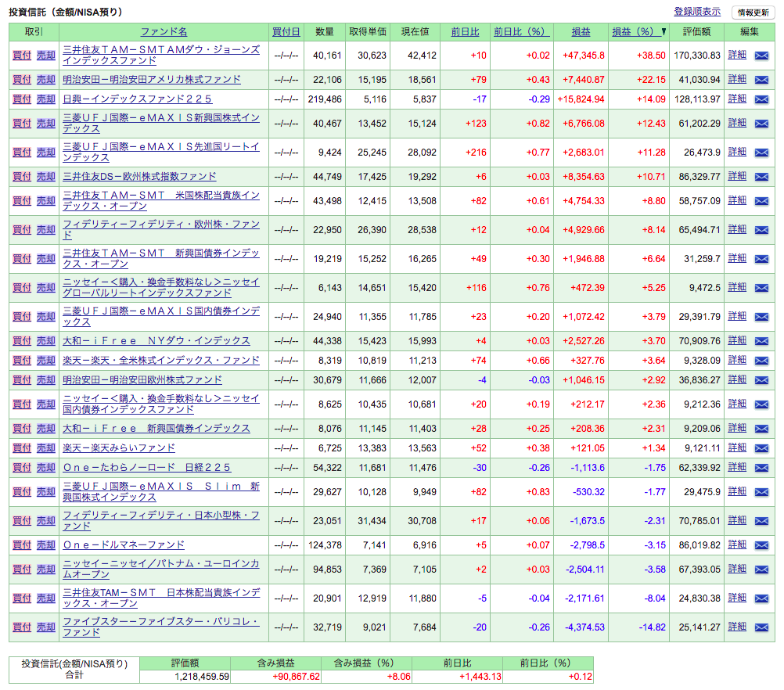Viewport: 784px width, 690px height.
Task: Open 詳細 for Ｏｎｅ－ドルマネーファンド
Action: [737, 544]
